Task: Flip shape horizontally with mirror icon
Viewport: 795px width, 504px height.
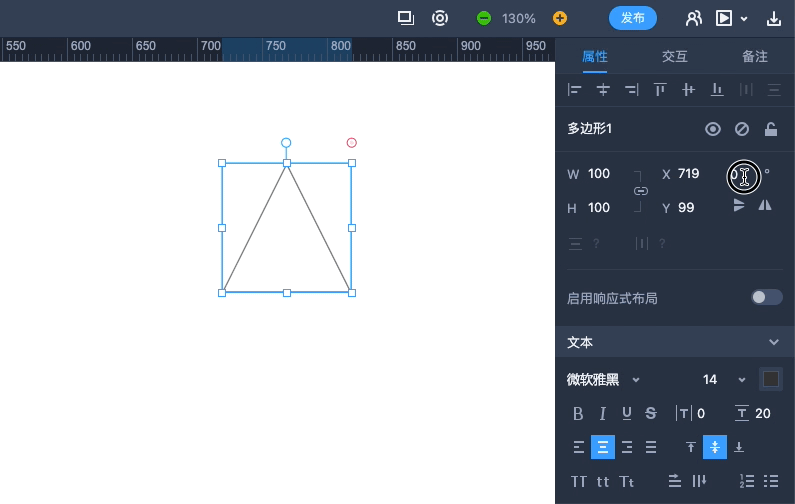Action: pyautogui.click(x=765, y=205)
